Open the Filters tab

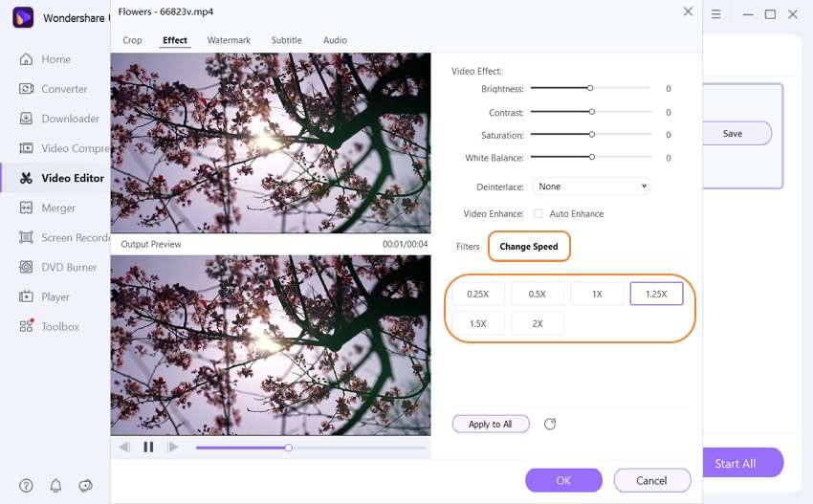(468, 247)
